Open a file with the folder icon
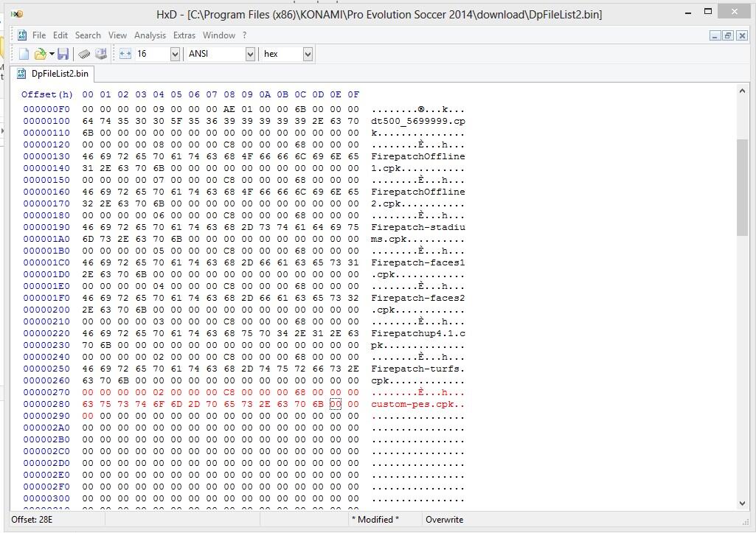This screenshot has width=756, height=533. [40, 54]
